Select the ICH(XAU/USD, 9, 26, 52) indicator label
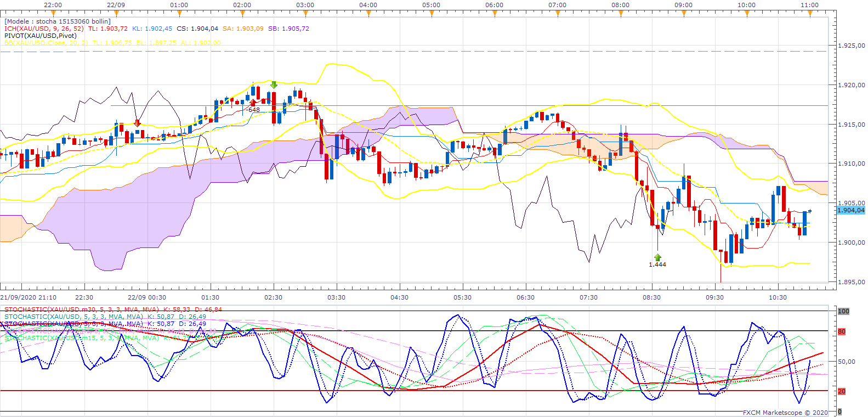Screen dimensions: 868x417 click(x=44, y=29)
